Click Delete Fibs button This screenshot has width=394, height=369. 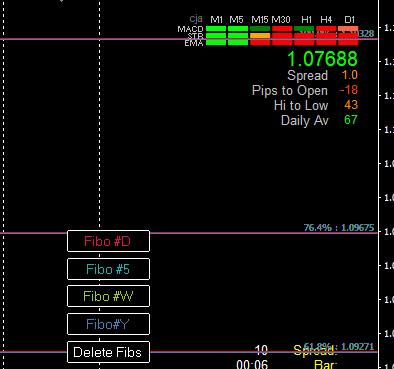(108, 352)
